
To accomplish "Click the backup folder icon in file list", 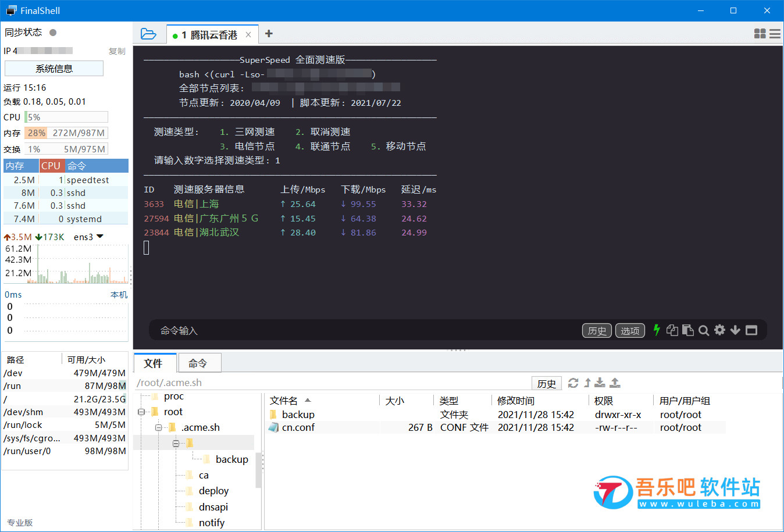I will click(x=273, y=415).
